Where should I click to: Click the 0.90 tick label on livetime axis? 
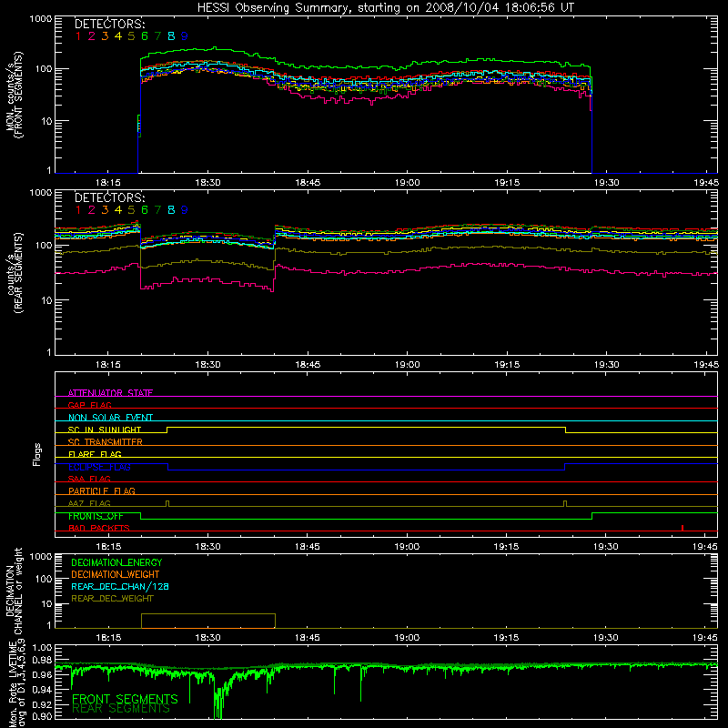click(42, 716)
